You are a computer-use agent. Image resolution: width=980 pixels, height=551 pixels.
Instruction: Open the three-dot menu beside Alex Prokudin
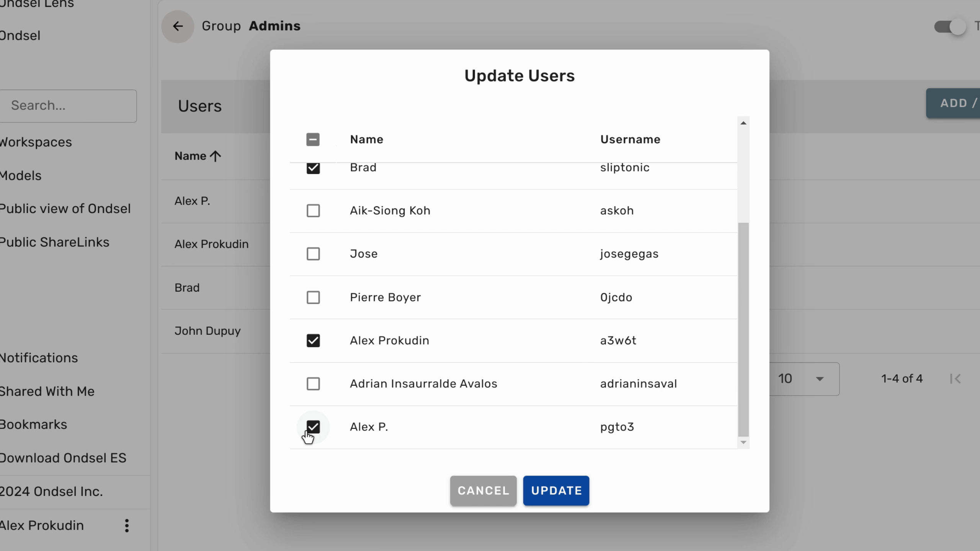(127, 526)
